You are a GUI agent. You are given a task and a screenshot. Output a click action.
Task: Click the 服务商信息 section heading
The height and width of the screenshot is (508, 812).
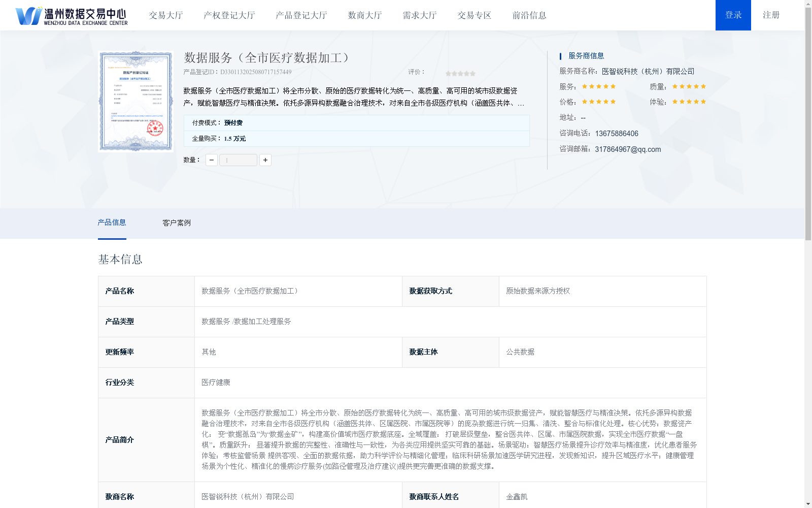click(586, 56)
